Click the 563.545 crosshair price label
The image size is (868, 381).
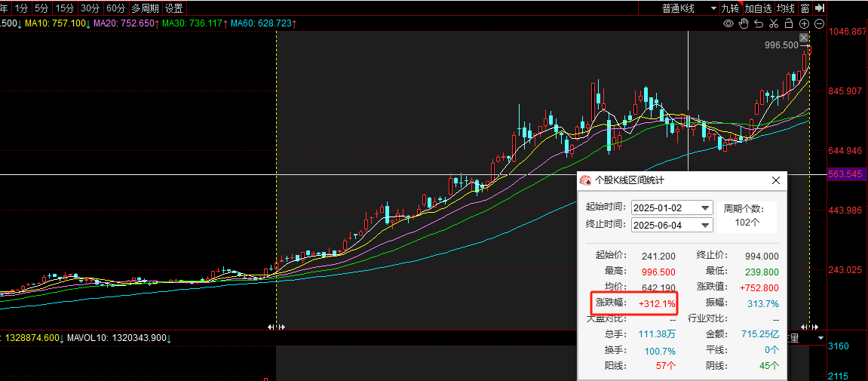pos(845,174)
